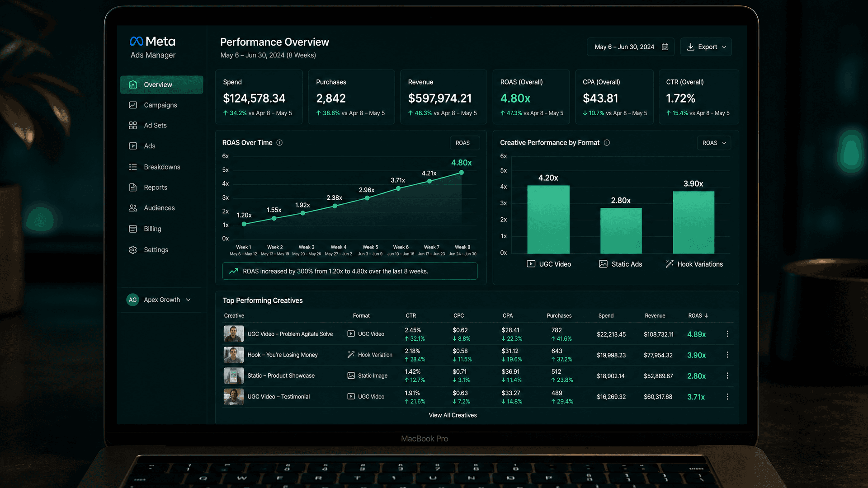Click the Meta logo icon
The width and height of the screenshot is (868, 488).
(136, 42)
